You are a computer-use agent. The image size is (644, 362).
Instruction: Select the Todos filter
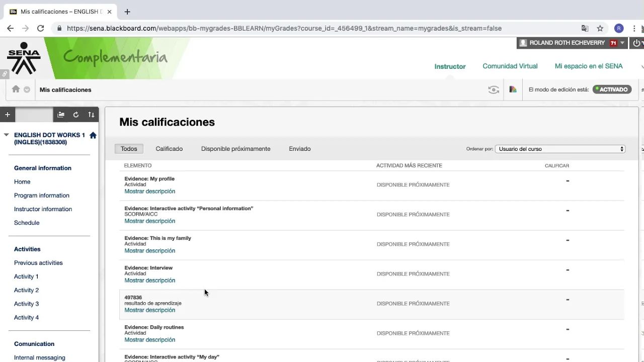129,149
